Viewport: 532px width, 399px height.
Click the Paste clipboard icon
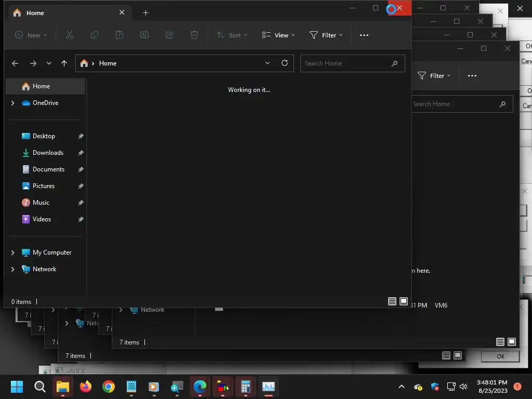point(119,35)
